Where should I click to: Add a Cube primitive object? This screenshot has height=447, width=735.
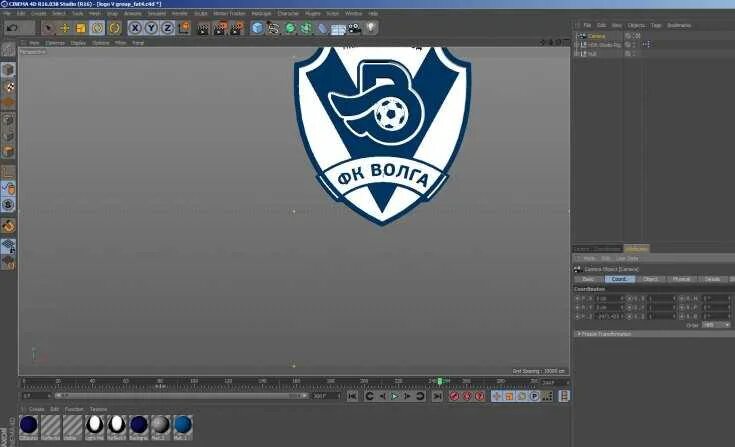pyautogui.click(x=257, y=28)
